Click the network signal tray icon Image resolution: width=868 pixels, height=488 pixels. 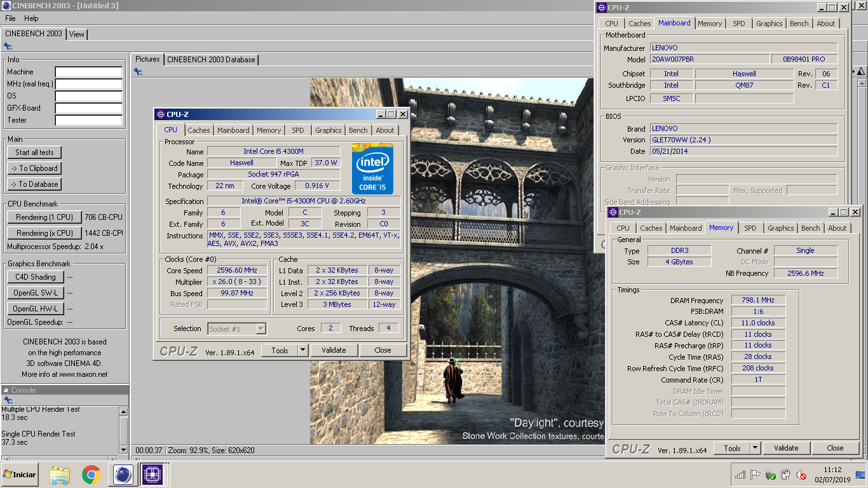tap(740, 475)
